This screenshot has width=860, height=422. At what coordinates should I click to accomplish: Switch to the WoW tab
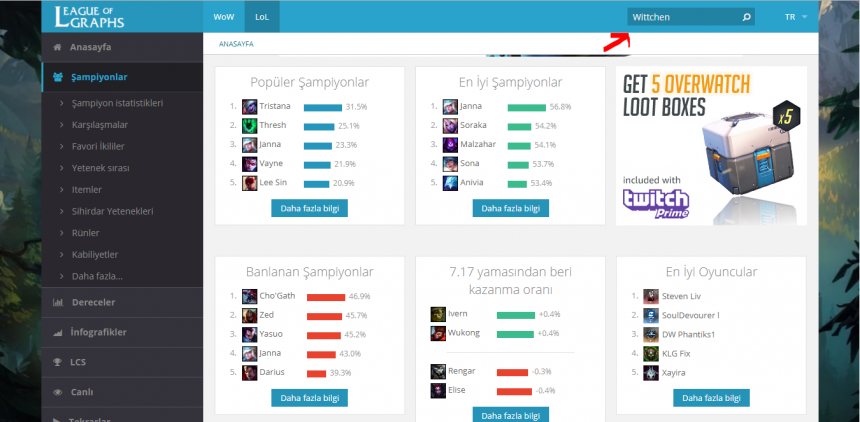[x=224, y=17]
